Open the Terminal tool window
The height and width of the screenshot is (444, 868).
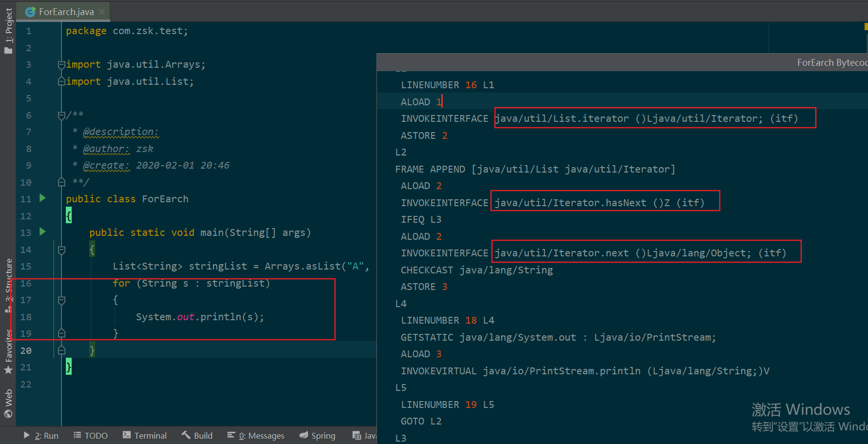145,435
